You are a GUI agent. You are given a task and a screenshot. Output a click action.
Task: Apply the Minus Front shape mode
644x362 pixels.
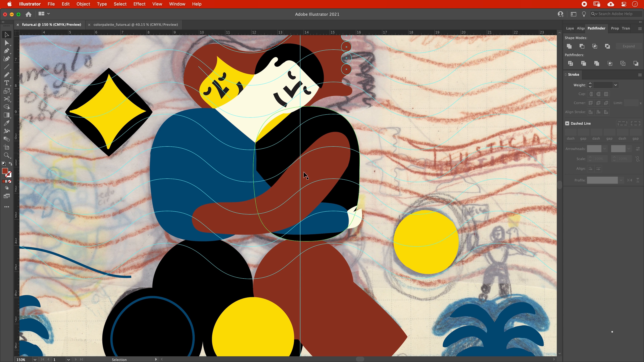click(x=582, y=46)
